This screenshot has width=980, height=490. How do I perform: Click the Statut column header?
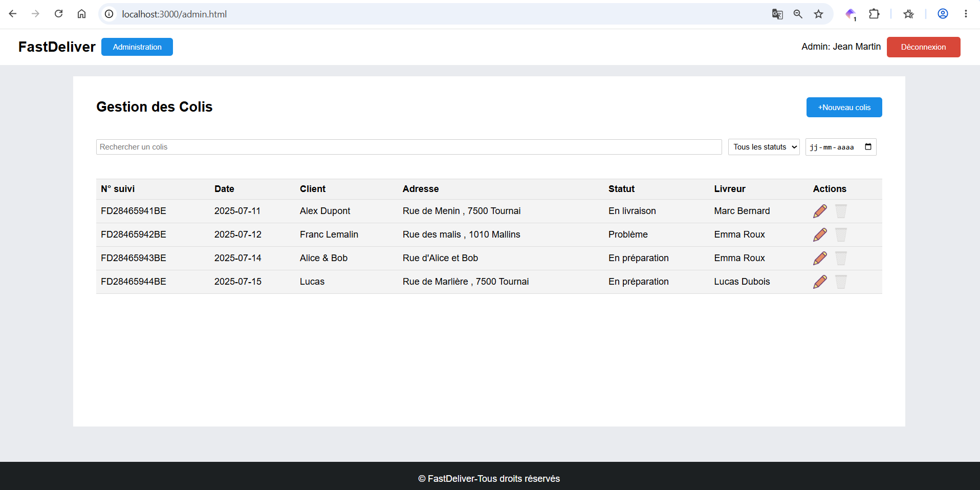621,189
